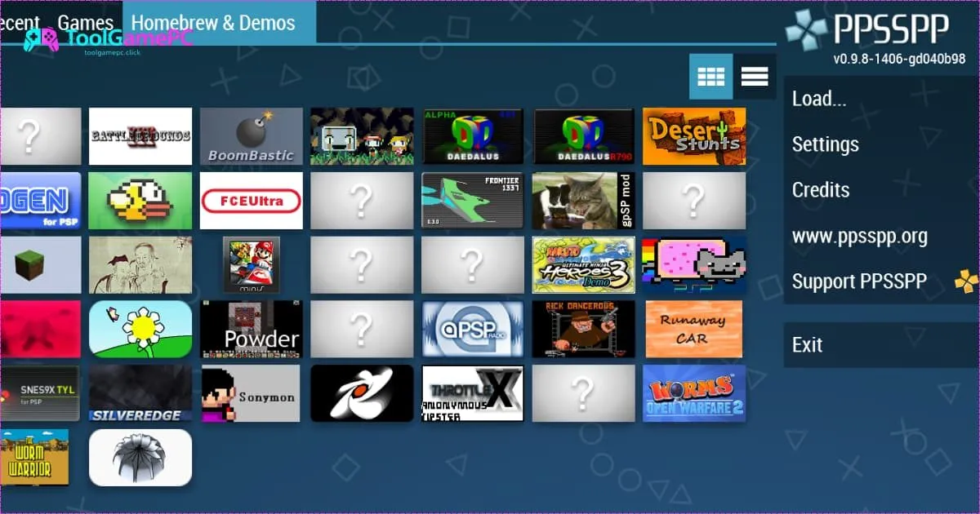Viewport: 980px width, 514px height.
Task: Open the Credits screen
Action: tap(821, 190)
